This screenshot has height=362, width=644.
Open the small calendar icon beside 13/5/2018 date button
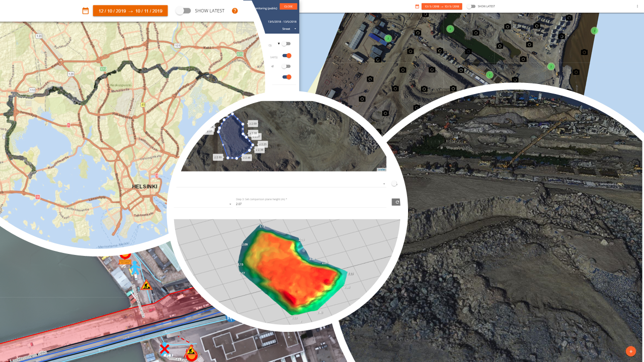coord(417,7)
